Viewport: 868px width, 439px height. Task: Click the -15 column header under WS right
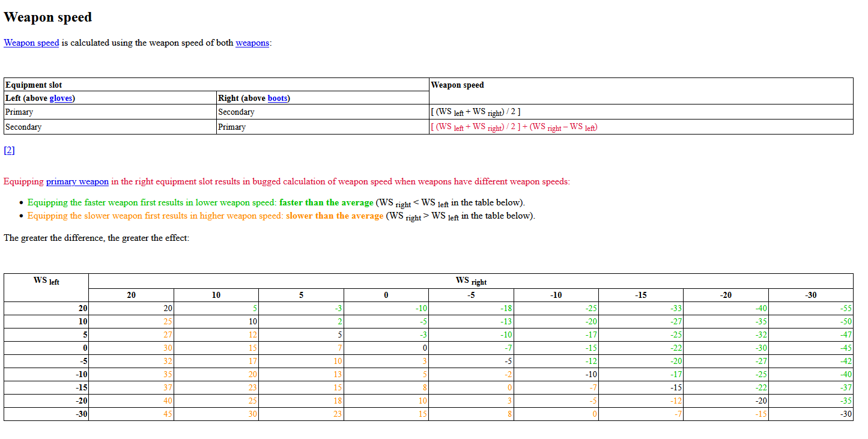point(641,295)
